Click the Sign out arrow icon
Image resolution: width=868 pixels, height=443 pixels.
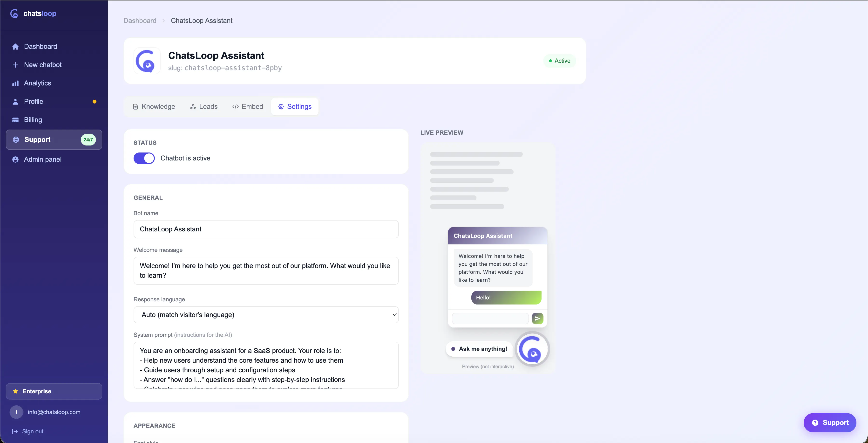pyautogui.click(x=15, y=431)
